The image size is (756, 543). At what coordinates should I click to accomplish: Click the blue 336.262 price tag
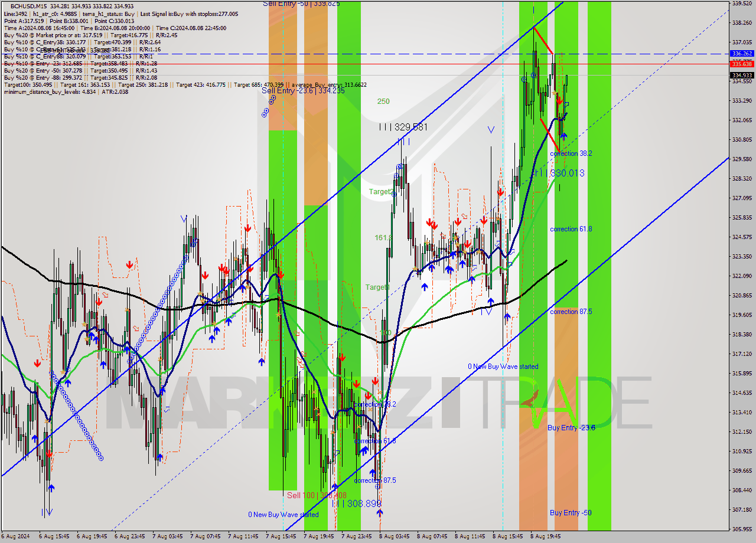click(742, 53)
